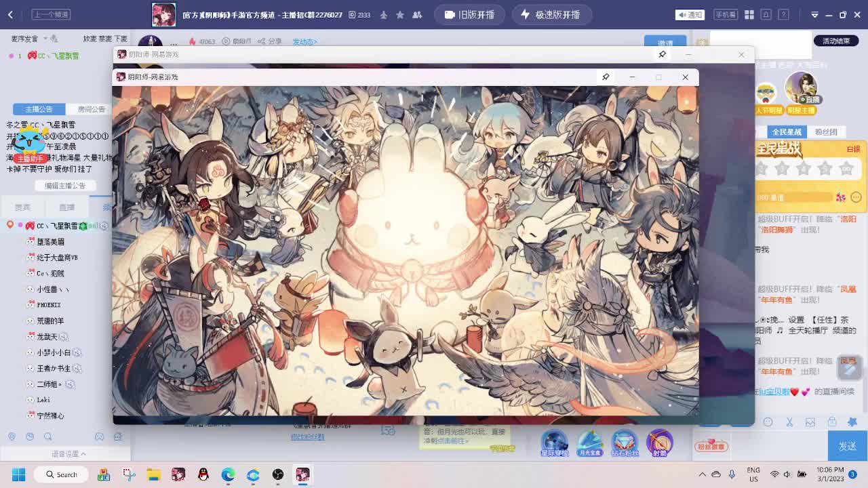Pin the front 阴阳师-网易游戏 game window

[x=606, y=77]
